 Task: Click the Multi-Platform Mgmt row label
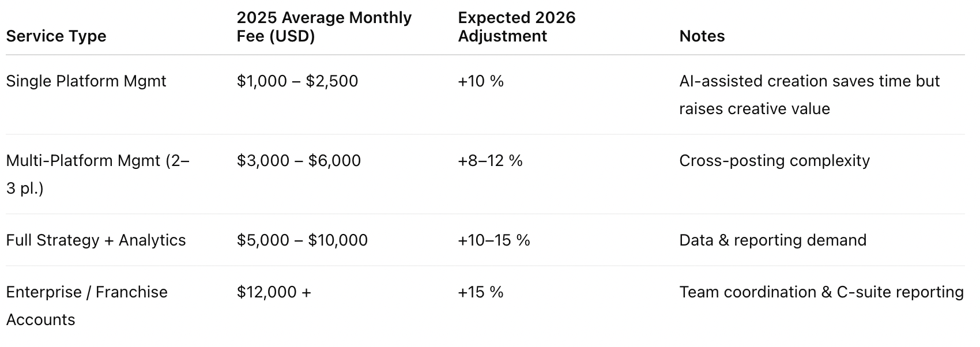coord(98,174)
